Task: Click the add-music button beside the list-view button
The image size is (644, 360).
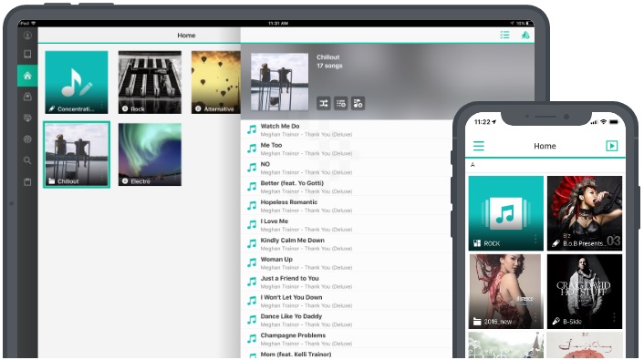Action: tap(358, 103)
